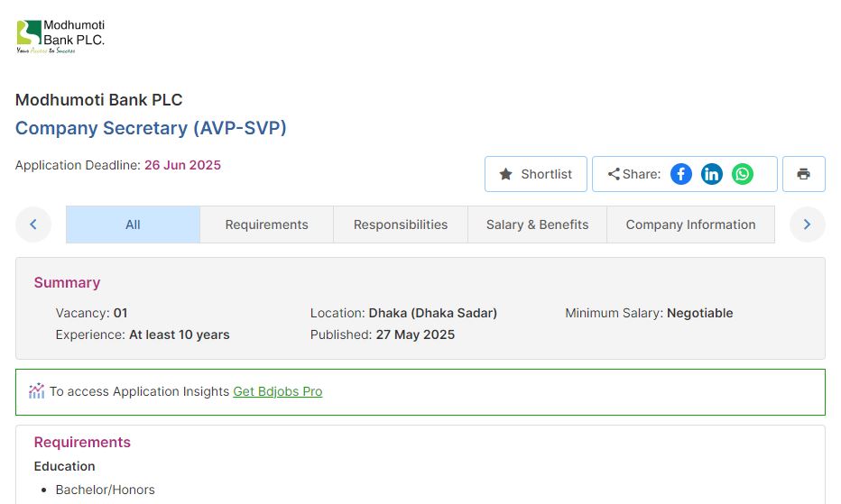Click the Company Secretary (AVP-SVP) job title
Viewport: 841px width, 504px height.
point(151,128)
